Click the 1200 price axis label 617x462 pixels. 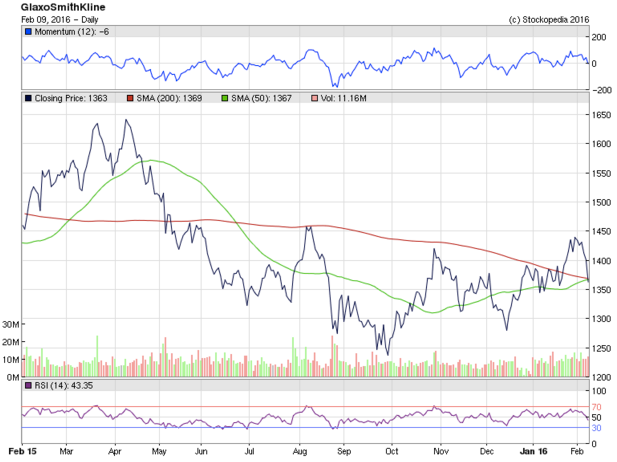tap(602, 377)
